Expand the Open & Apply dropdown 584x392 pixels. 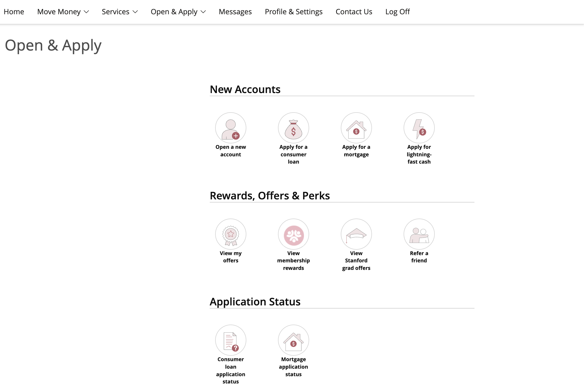click(x=178, y=12)
